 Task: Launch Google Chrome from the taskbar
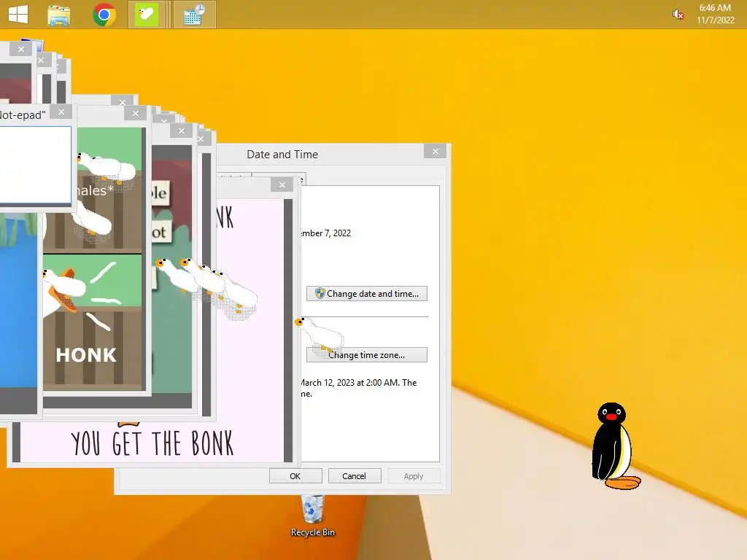click(x=104, y=15)
